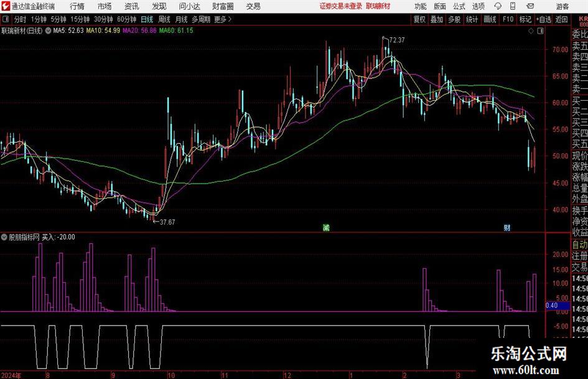Image resolution: width=588 pixels, height=379 pixels.
Task: Click the green 减 marker on chart
Action: [x=326, y=227]
